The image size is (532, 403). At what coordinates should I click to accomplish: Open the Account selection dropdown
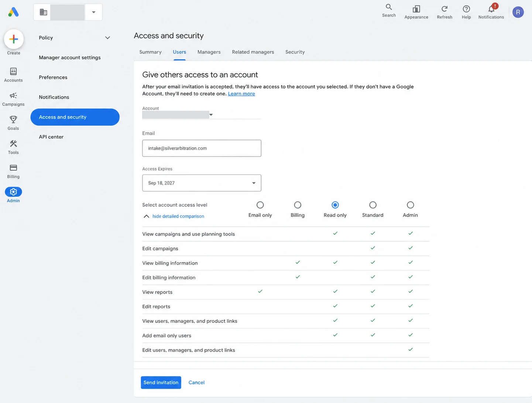click(202, 115)
